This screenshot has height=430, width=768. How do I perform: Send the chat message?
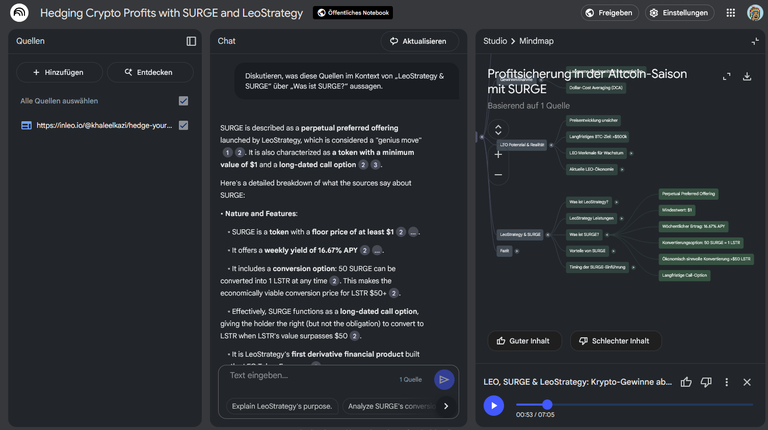(x=444, y=380)
